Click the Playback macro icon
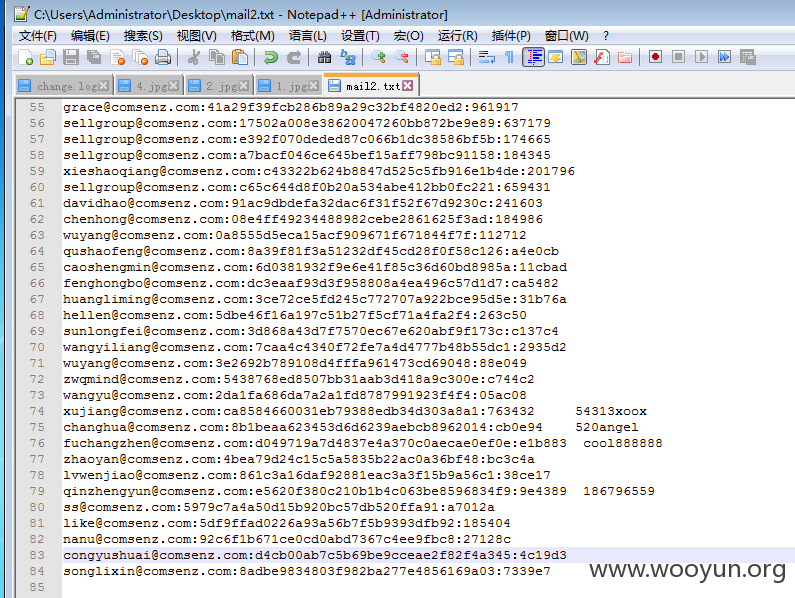 702,57
